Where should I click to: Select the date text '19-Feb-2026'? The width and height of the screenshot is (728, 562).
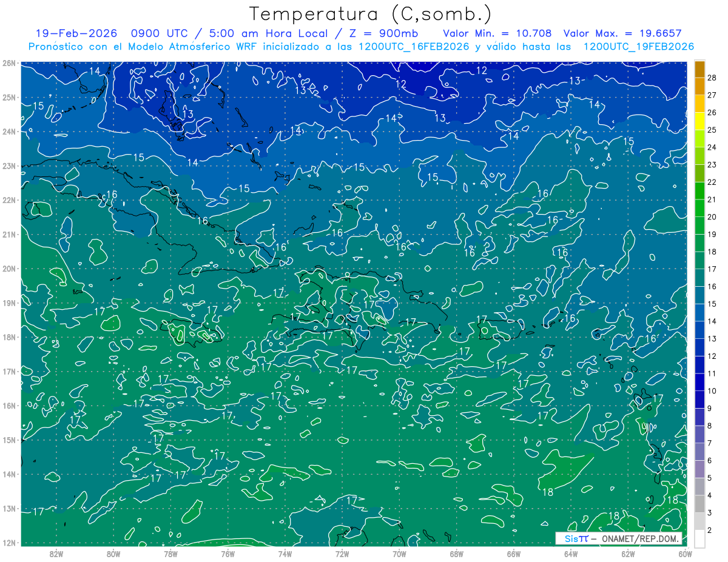[76, 33]
